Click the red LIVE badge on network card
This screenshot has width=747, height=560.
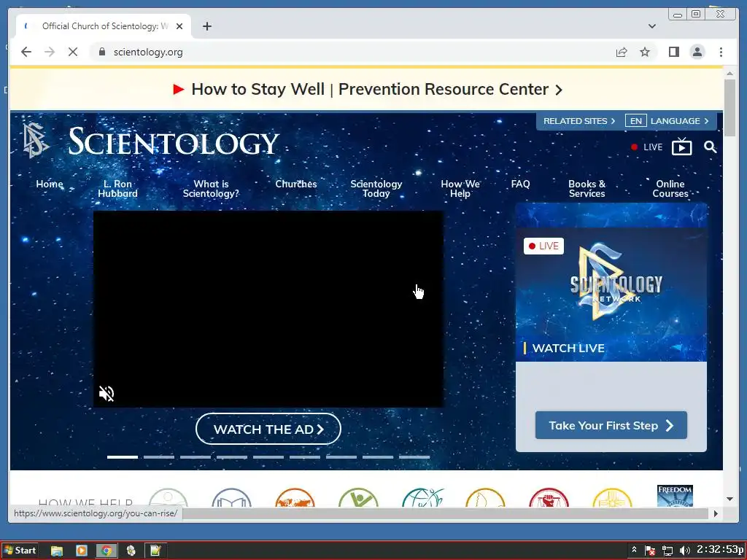pyautogui.click(x=543, y=246)
